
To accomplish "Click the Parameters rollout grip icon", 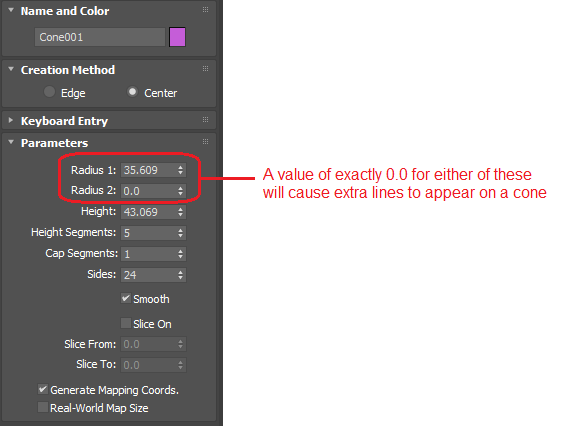I will [205, 142].
